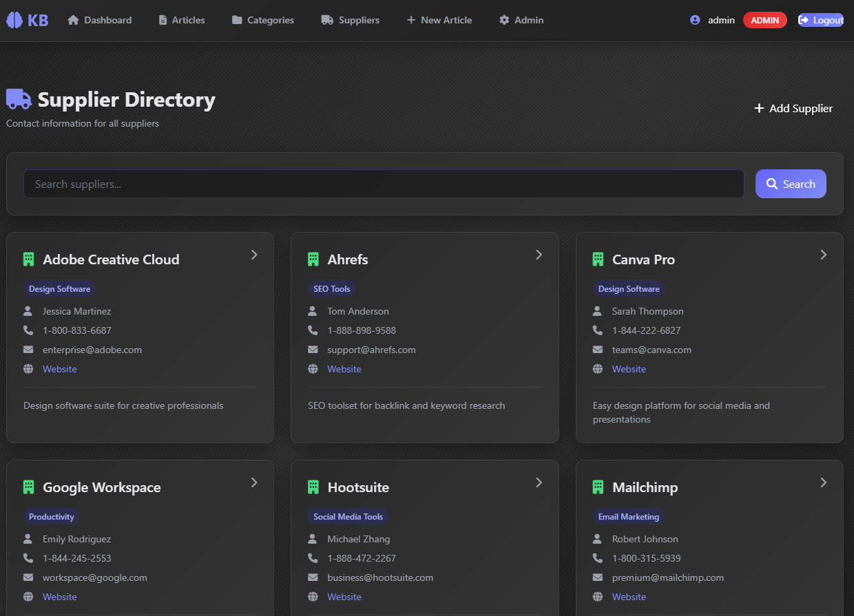The height and width of the screenshot is (616, 854).
Task: Click the envelope icon beside teams@canva.com
Action: tap(598, 350)
